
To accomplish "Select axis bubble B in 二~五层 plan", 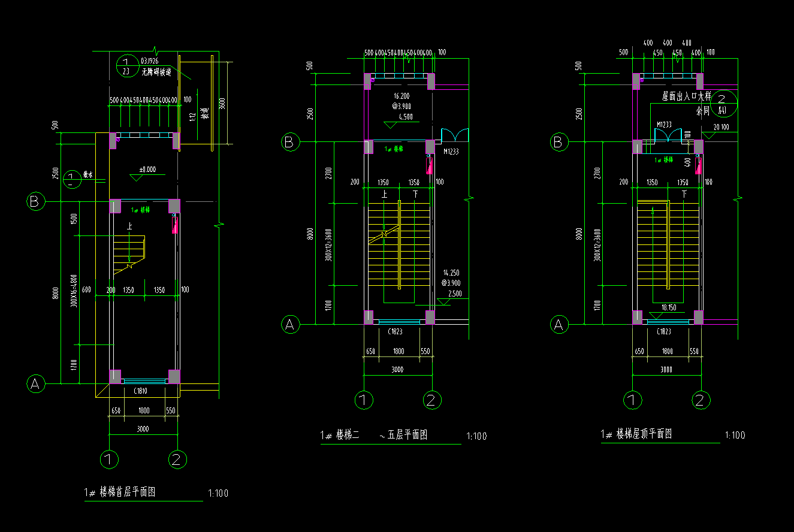I will [x=290, y=142].
